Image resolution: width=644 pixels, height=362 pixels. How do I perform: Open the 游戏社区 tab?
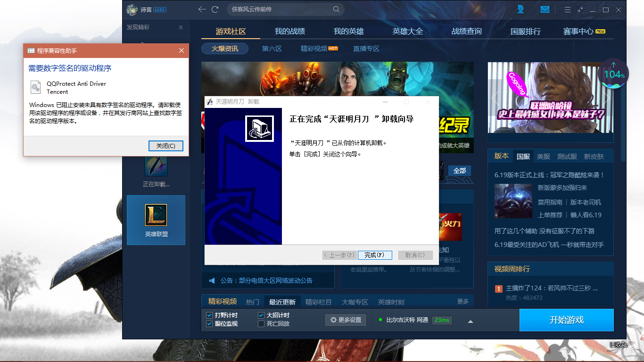(x=231, y=32)
